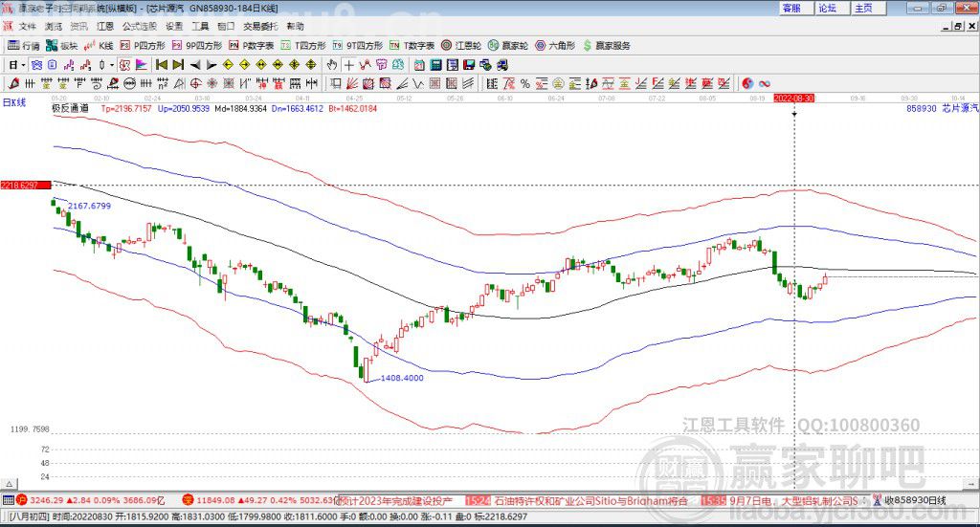Open 赢家服务 with dollar icon
980x527 pixels.
click(606, 46)
